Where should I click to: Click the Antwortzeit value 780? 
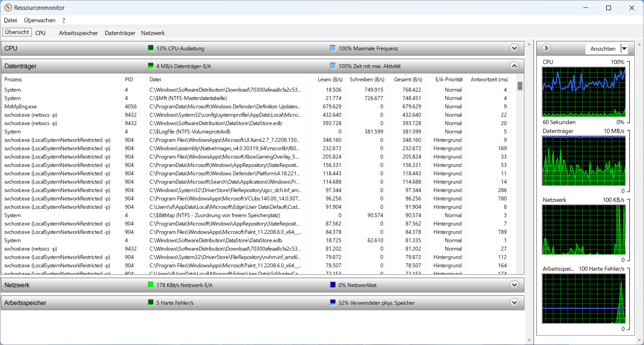(502, 198)
